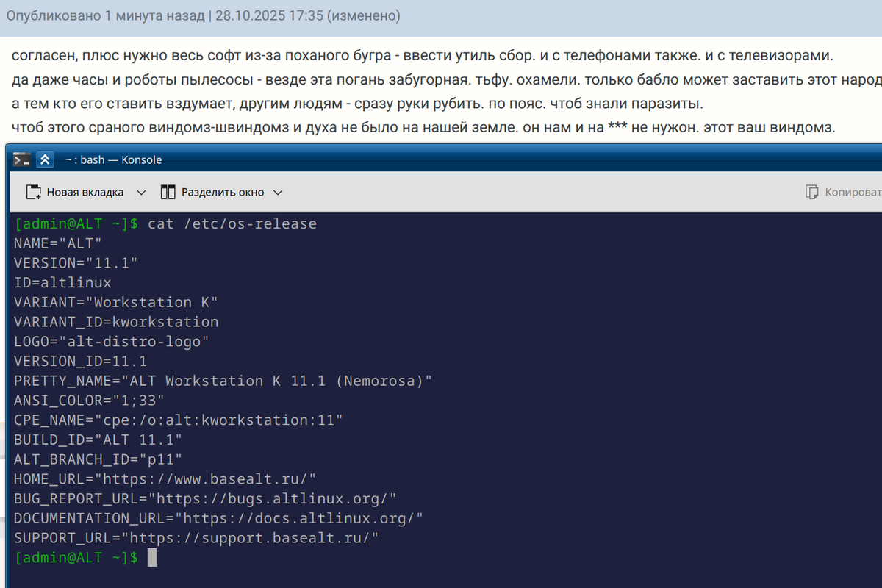The height and width of the screenshot is (588, 882).
Task: Click the line NAME="ALT"
Action: [58, 243]
